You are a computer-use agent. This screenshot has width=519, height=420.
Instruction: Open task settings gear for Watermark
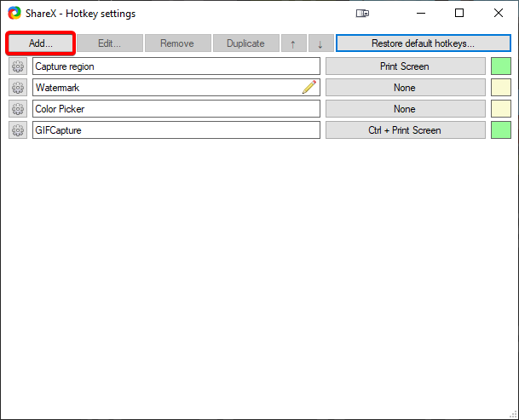(x=18, y=88)
